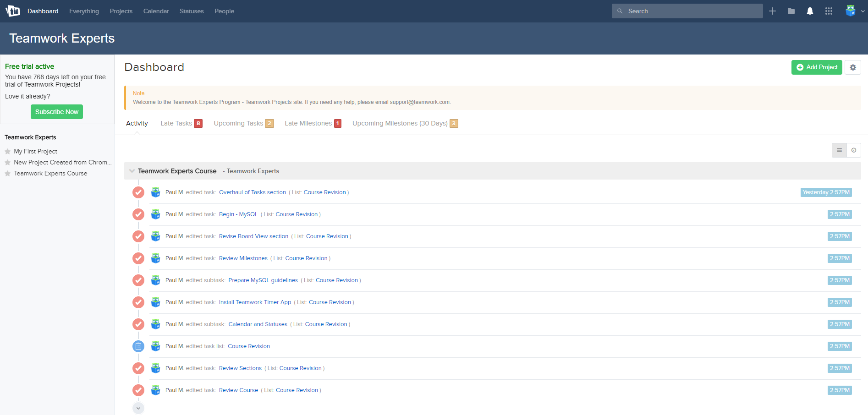Viewport: 868px width, 415px height.
Task: Switch activity to time view icon
Action: 854,150
